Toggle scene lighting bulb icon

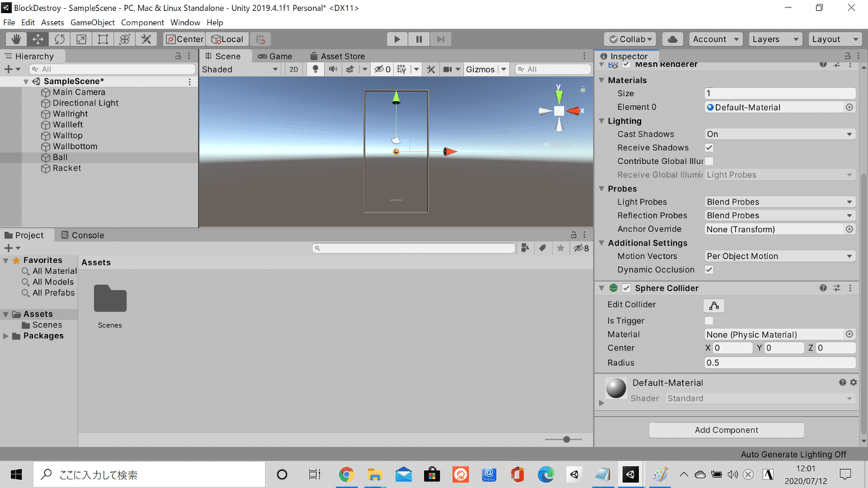[315, 69]
